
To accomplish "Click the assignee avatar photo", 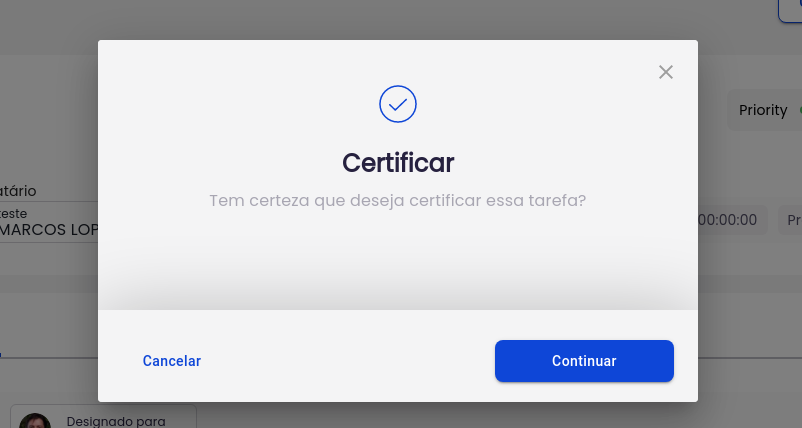I will pyautogui.click(x=35, y=421).
